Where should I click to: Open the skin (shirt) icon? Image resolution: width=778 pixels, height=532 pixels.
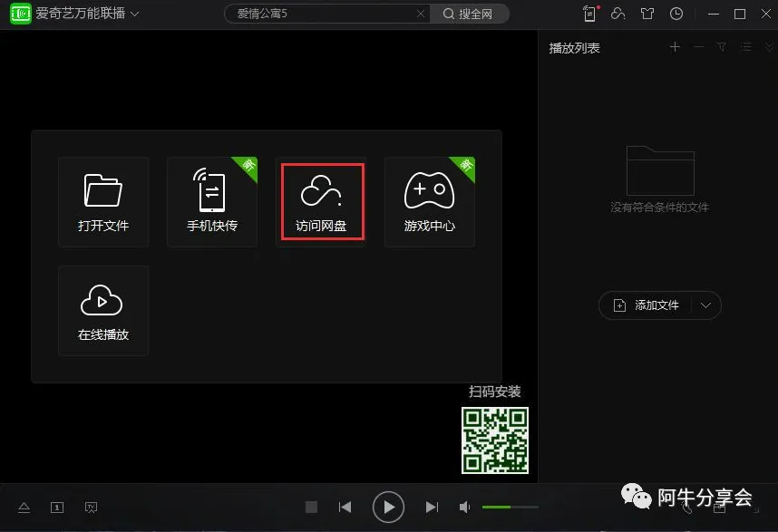[x=647, y=14]
